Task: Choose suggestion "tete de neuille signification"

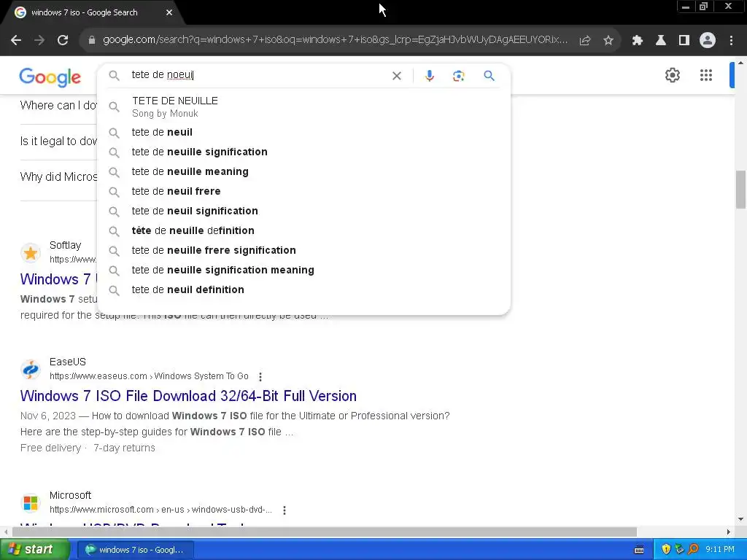Action: [303, 152]
